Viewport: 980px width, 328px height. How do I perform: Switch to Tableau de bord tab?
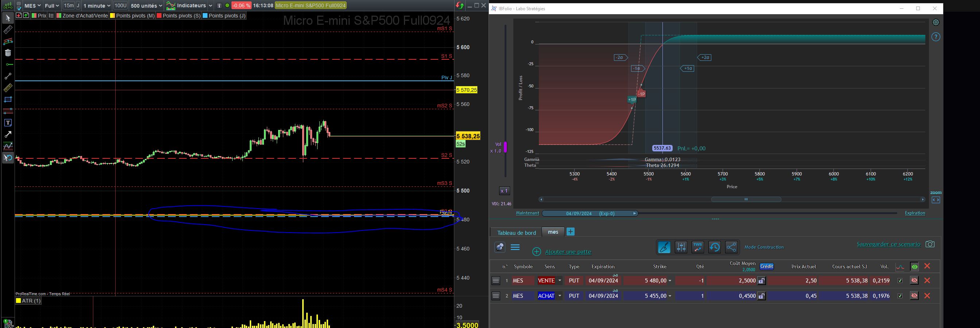516,233
